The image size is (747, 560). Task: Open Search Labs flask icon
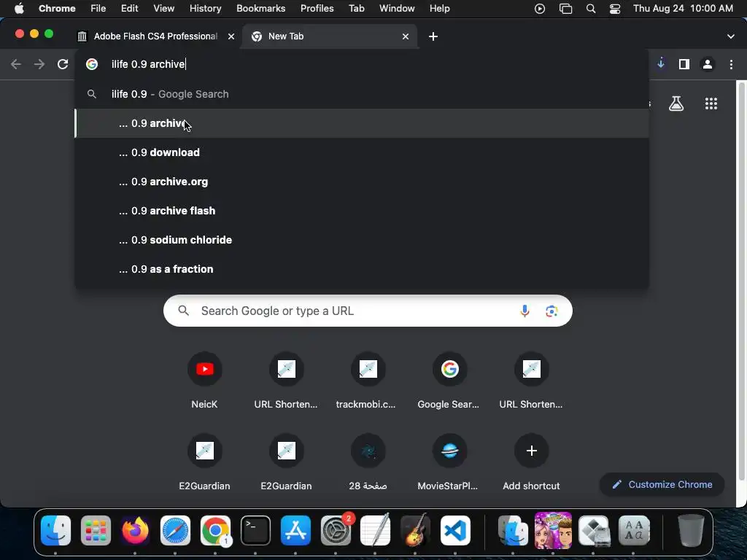tap(676, 104)
